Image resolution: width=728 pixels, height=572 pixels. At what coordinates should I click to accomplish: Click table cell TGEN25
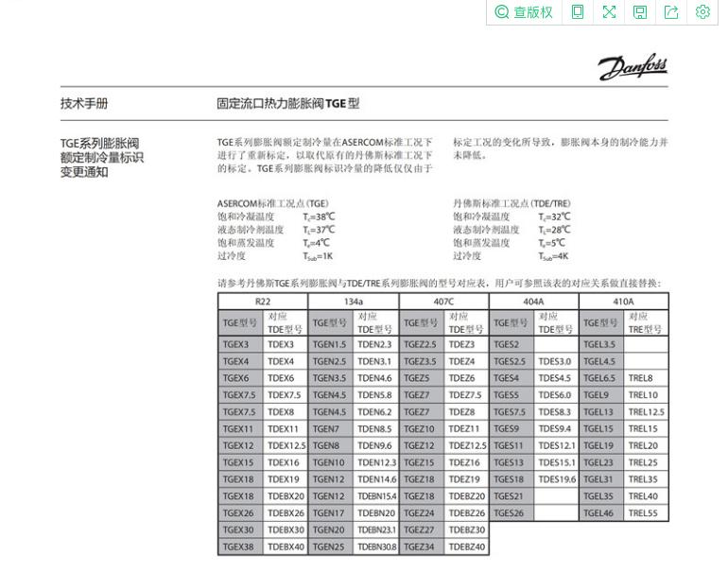(x=331, y=546)
